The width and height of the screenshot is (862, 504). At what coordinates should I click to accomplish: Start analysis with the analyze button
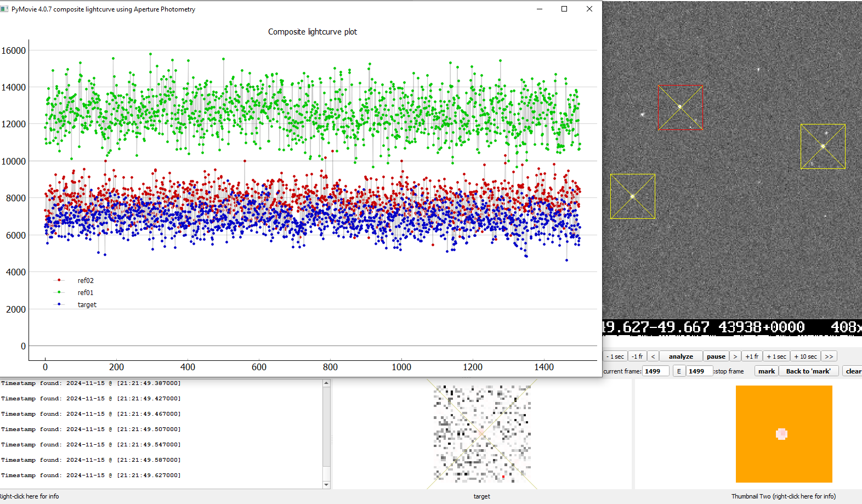[x=680, y=356]
